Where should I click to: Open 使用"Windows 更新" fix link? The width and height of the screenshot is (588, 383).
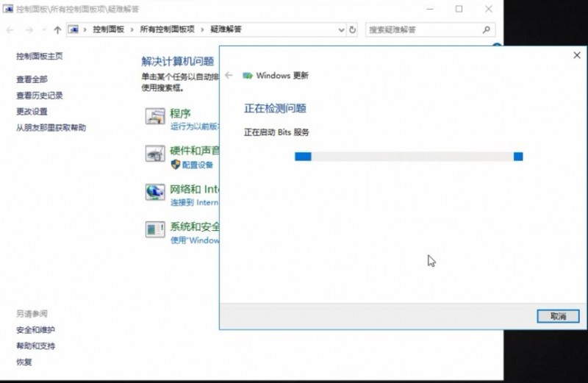pos(195,240)
